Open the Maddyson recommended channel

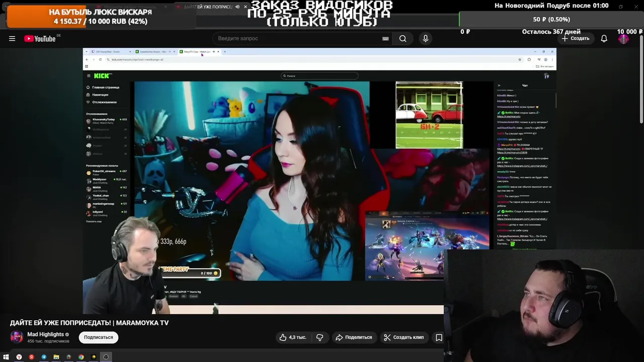click(106, 180)
